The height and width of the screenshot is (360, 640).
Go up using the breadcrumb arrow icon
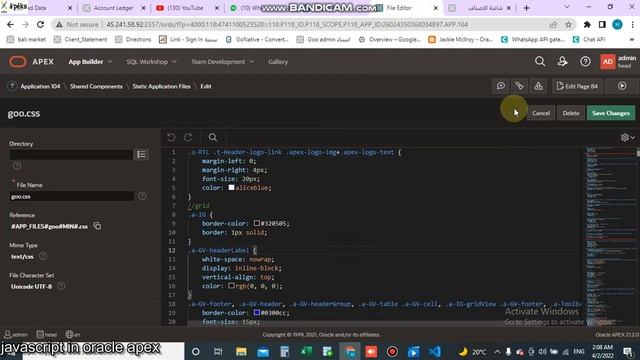[12, 86]
